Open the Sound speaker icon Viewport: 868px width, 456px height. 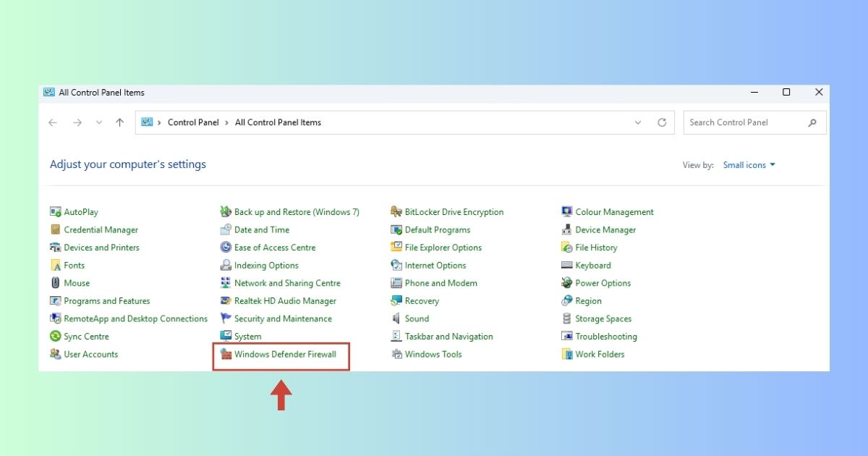[396, 318]
